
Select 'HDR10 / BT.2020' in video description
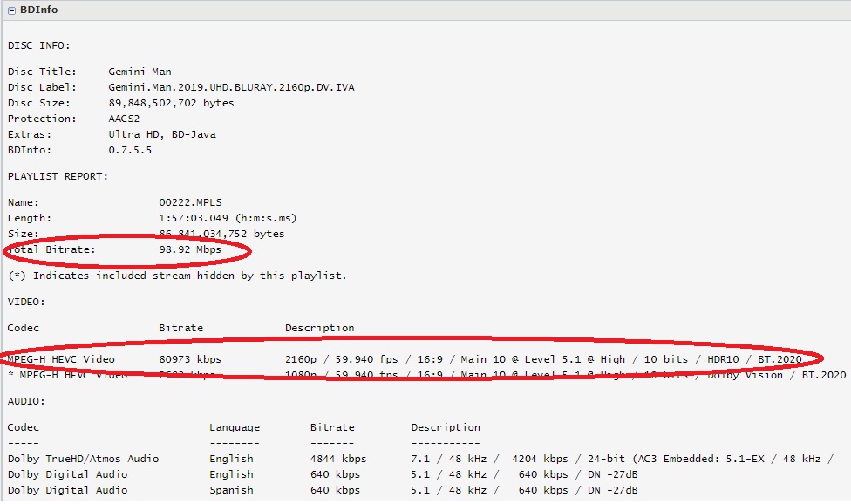[x=754, y=359]
